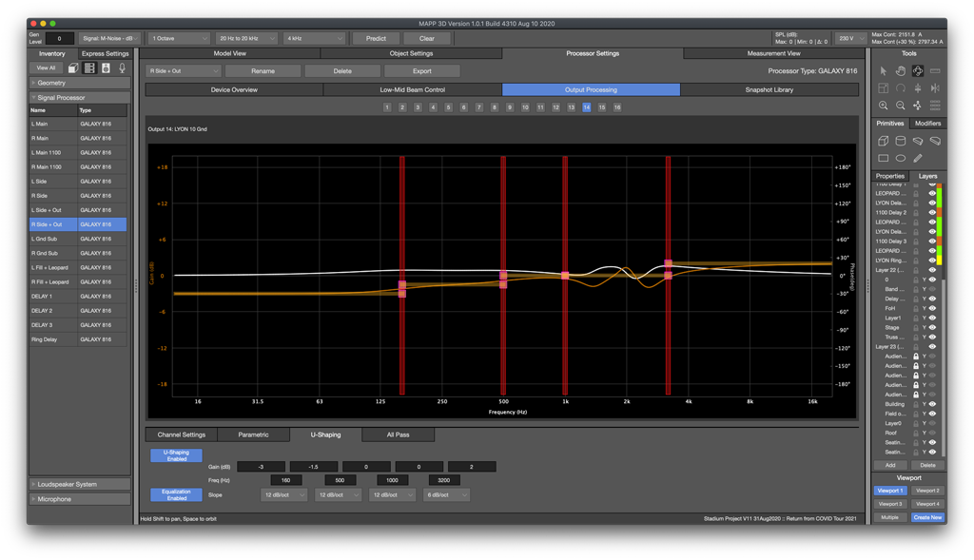The image size is (974, 560).
Task: Click the 160 Hz frequency input field
Action: click(x=286, y=480)
